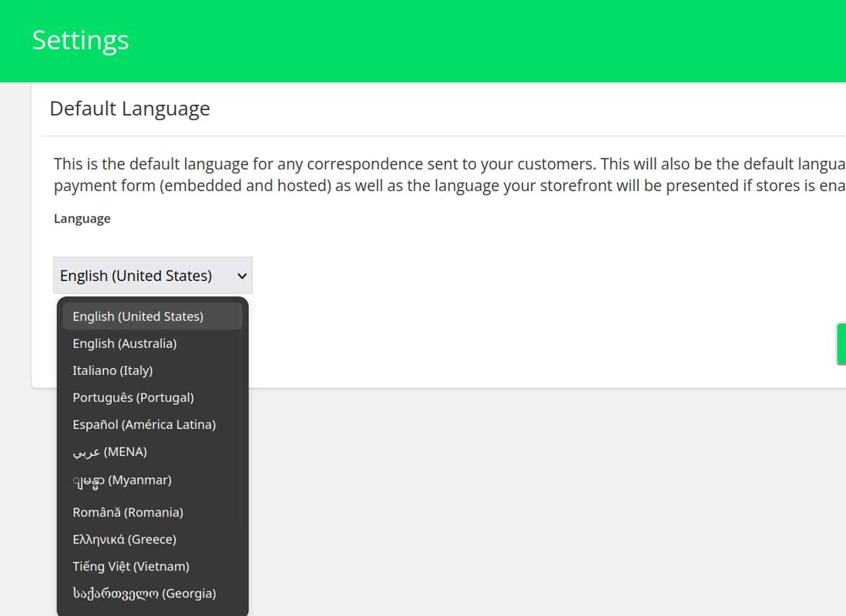Click the Language field label

tap(81, 219)
